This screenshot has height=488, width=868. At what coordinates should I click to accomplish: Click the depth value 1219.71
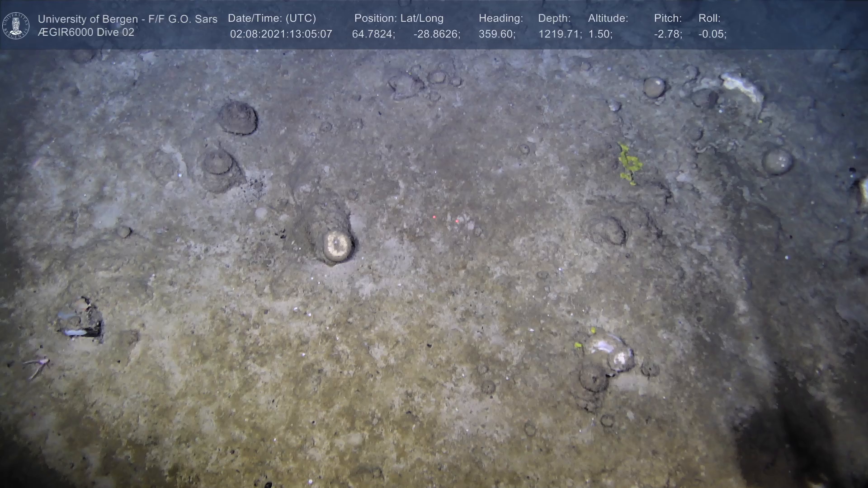(x=559, y=34)
